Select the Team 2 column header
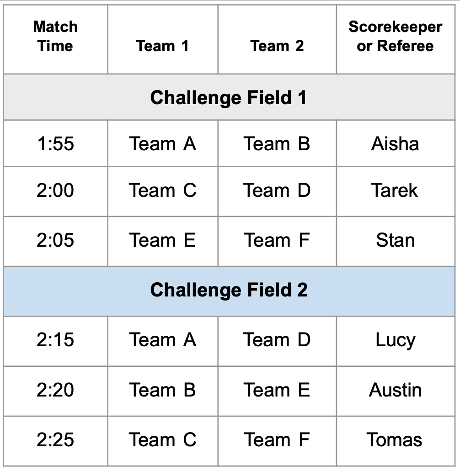Screen dimensions: 460x476 (x=277, y=46)
